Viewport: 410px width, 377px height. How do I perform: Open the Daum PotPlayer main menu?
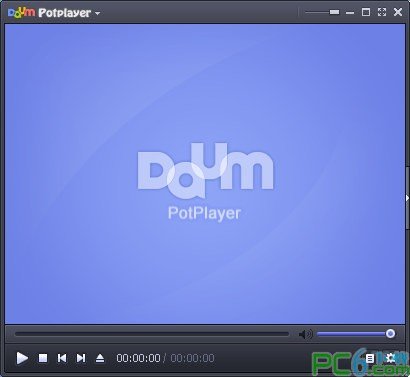49,13
